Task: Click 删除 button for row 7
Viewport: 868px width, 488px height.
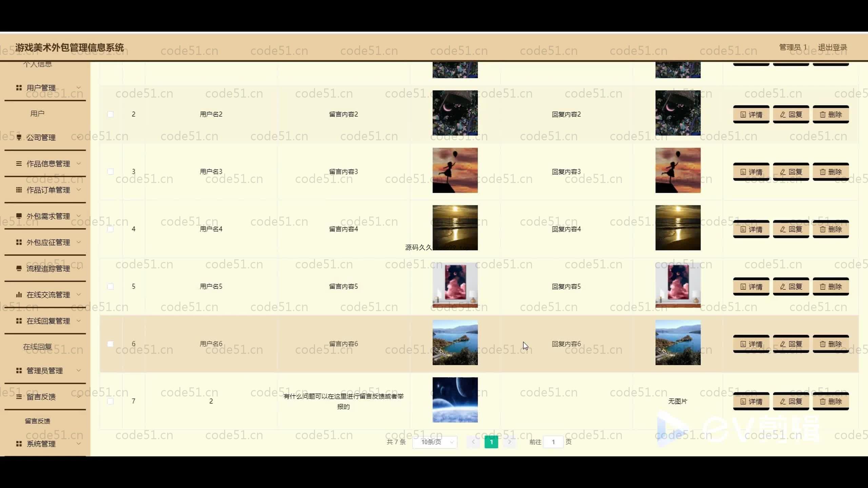Action: click(831, 402)
